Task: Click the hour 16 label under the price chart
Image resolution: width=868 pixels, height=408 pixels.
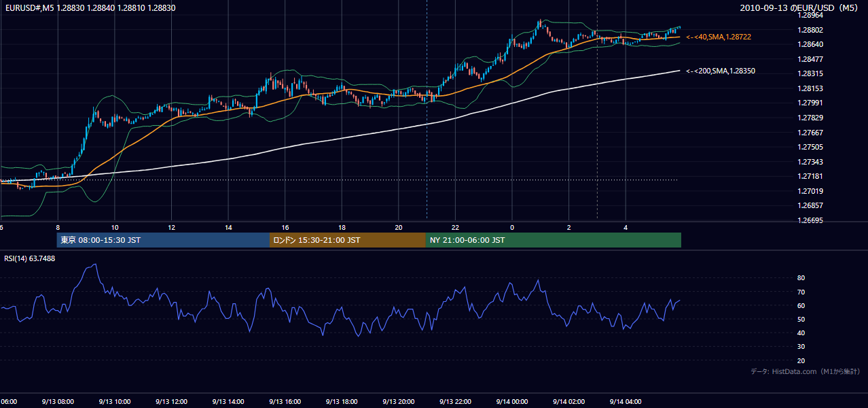Action: 285,227
